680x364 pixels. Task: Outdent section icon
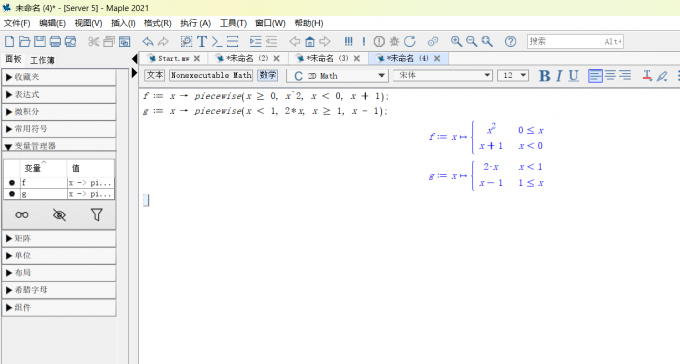tap(271, 41)
